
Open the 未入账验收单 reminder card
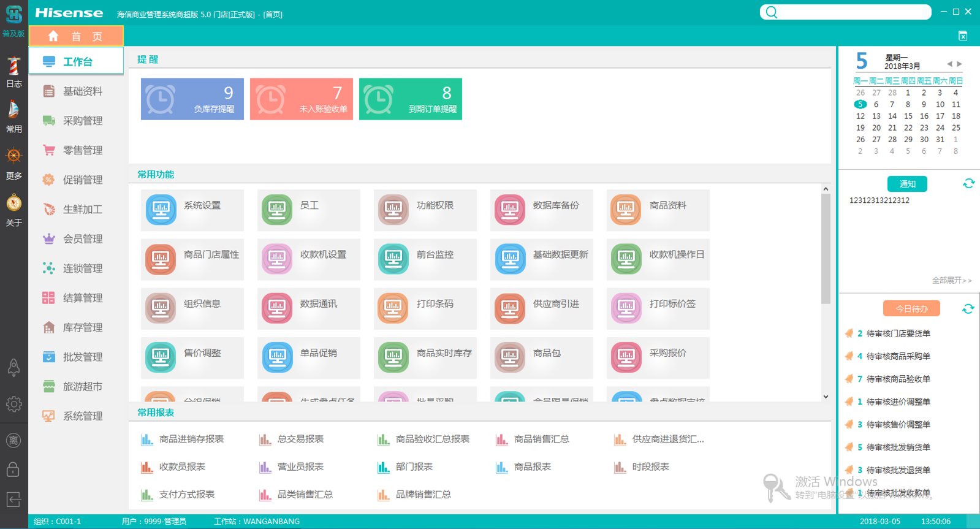tap(302, 99)
